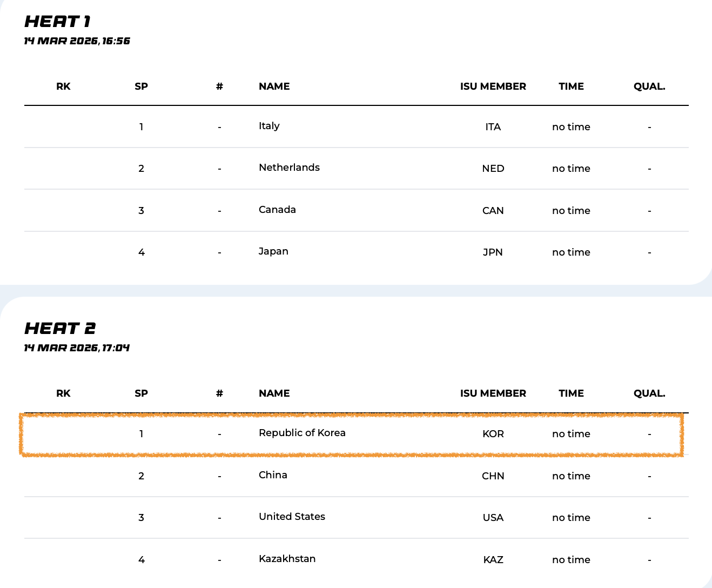
Task: Open the United States team entry
Action: [292, 517]
